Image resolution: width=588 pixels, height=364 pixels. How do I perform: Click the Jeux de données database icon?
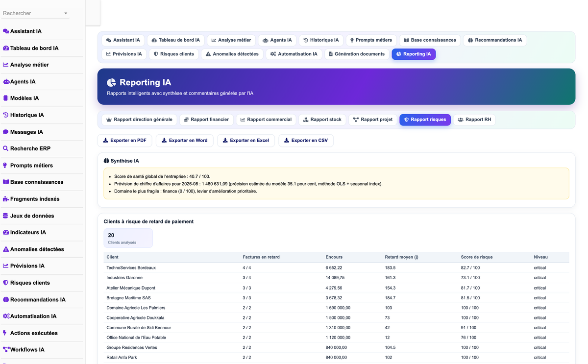pos(5,216)
